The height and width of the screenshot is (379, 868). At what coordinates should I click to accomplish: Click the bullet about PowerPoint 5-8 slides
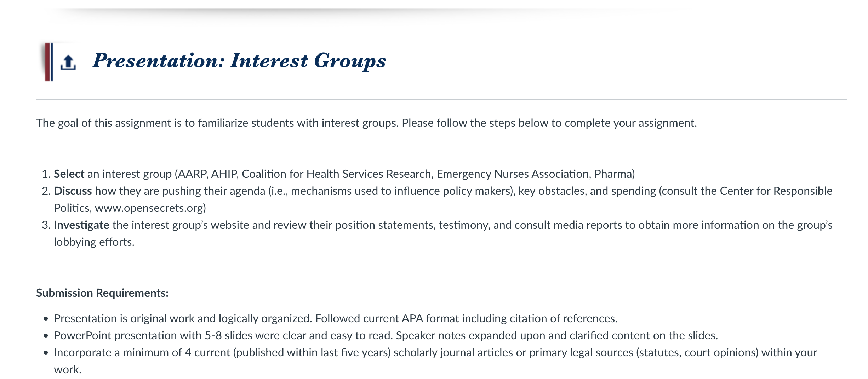pyautogui.click(x=386, y=335)
